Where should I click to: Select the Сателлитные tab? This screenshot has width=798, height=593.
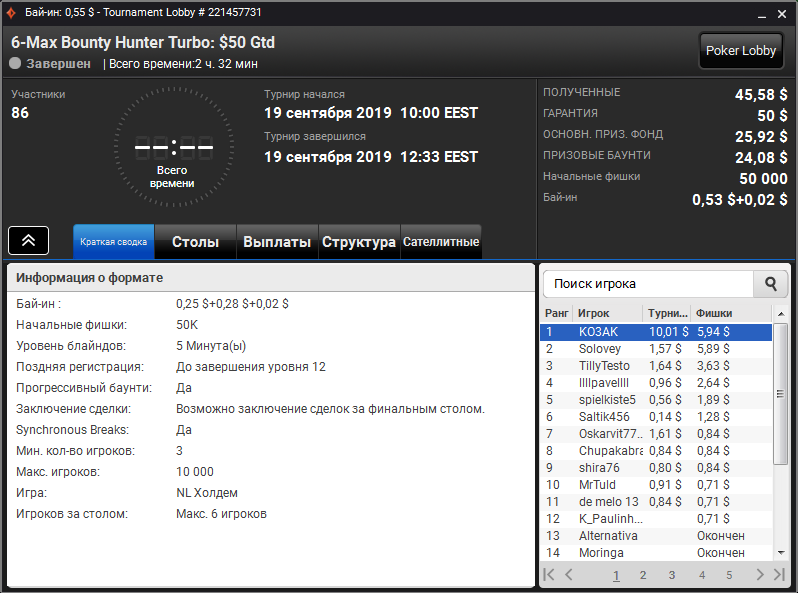pyautogui.click(x=441, y=242)
